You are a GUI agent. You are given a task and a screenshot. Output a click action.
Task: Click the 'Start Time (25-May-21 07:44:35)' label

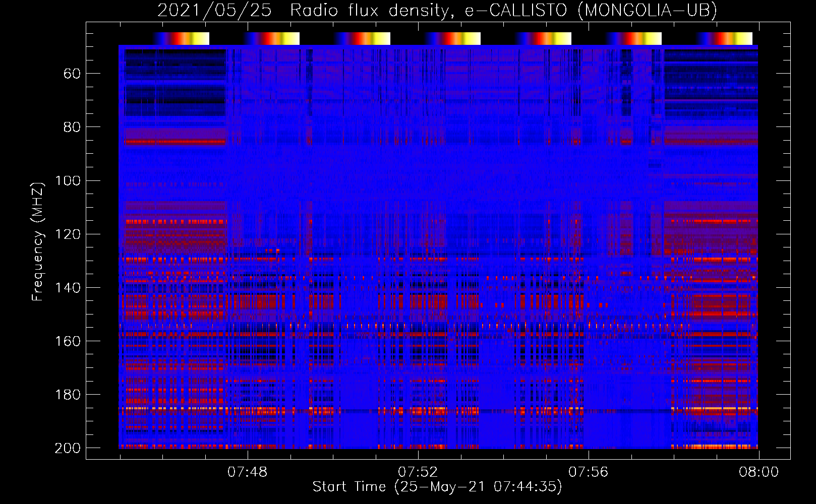click(437, 487)
